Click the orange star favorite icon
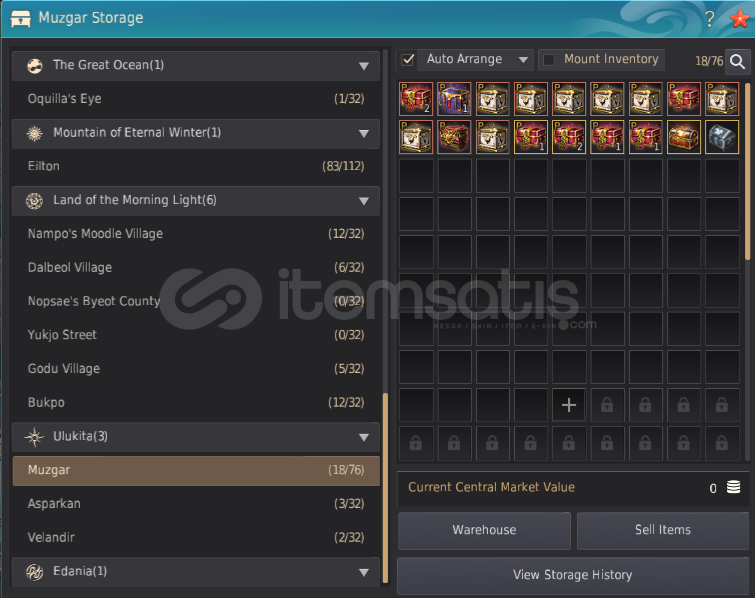The width and height of the screenshot is (755, 598). [739, 19]
